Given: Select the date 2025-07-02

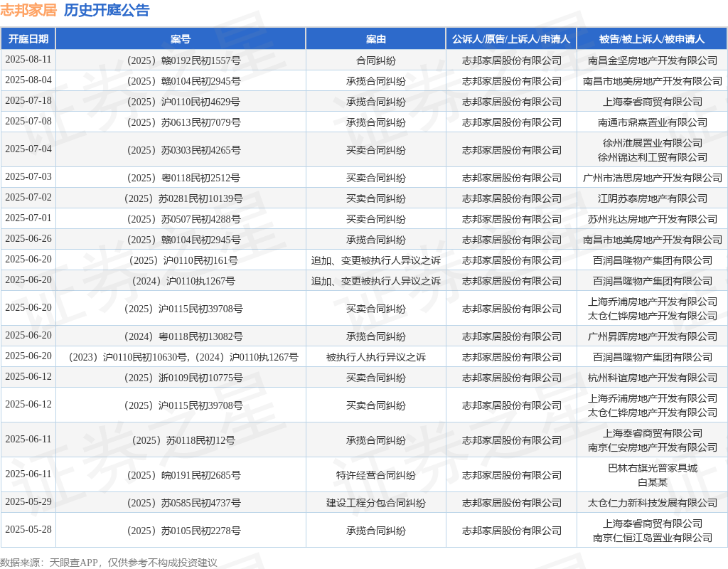Looking at the screenshot, I should pos(28,198).
